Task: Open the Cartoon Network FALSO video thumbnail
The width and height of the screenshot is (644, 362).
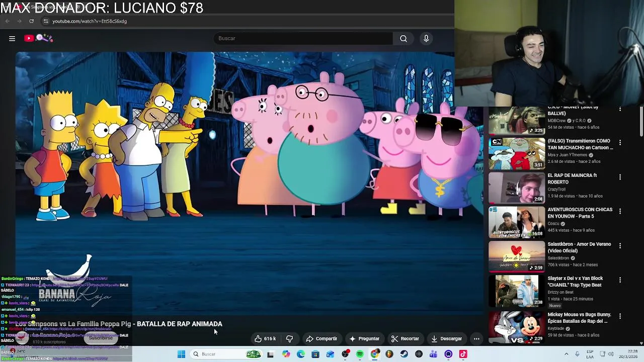Action: pos(517,153)
